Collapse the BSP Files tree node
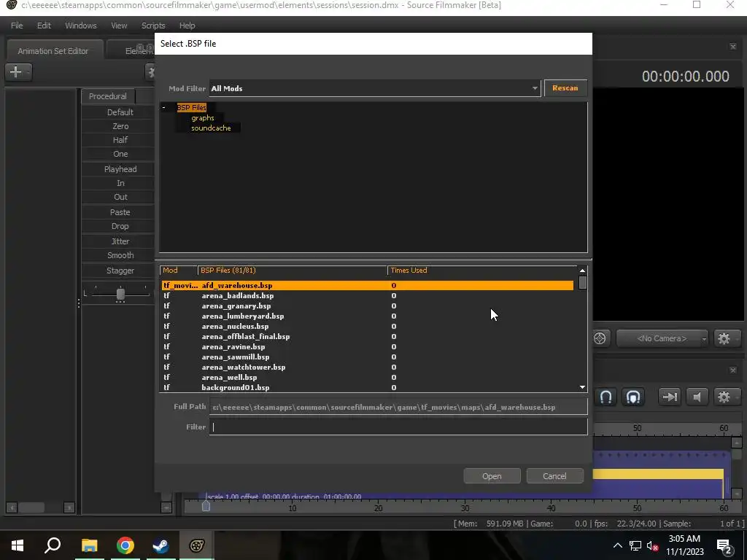This screenshot has height=560, width=747. coord(164,108)
